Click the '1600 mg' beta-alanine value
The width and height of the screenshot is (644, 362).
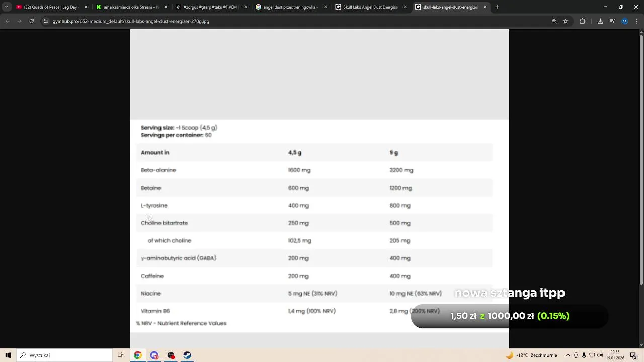[299, 170]
